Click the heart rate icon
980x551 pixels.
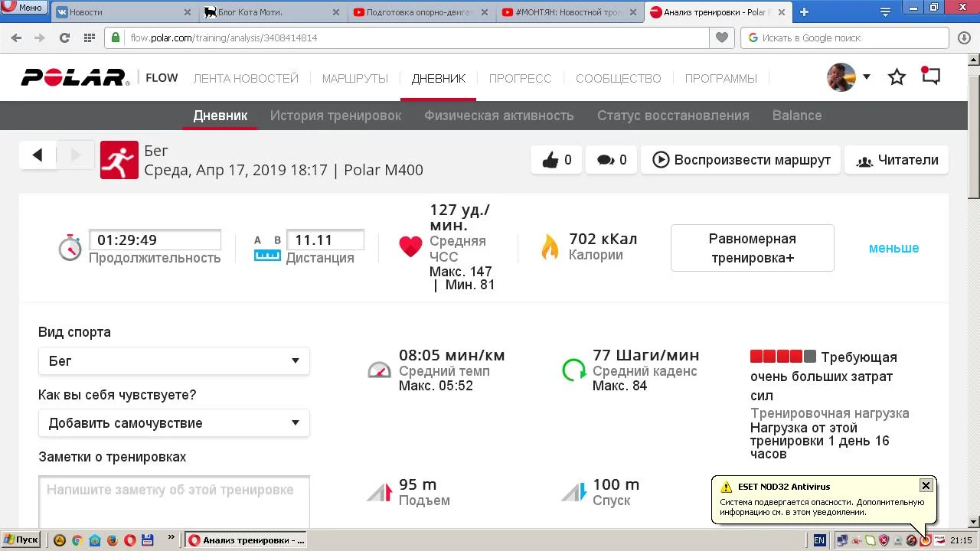pos(410,246)
